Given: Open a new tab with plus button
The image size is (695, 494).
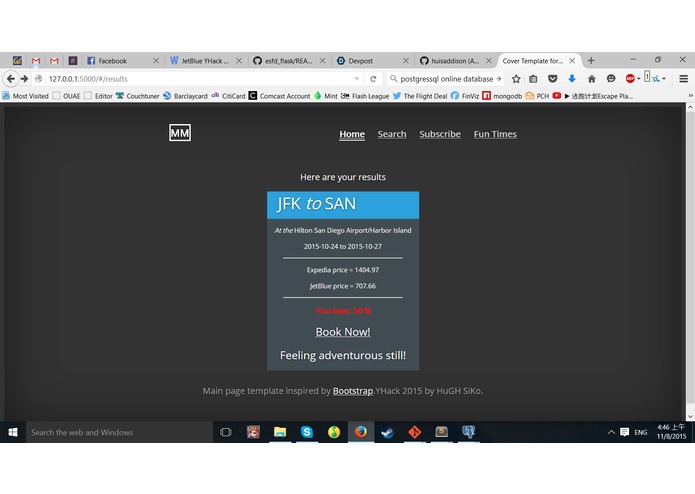Looking at the screenshot, I should (591, 61).
